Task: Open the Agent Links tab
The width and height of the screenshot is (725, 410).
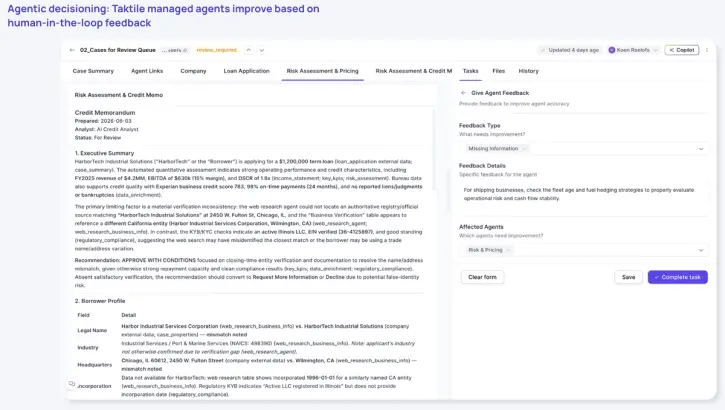Action: click(x=147, y=71)
